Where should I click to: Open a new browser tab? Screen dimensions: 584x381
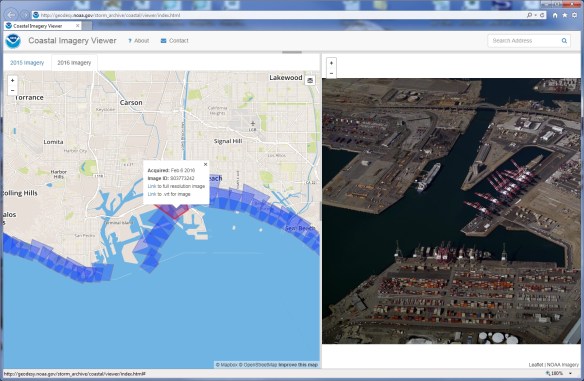pyautogui.click(x=87, y=26)
